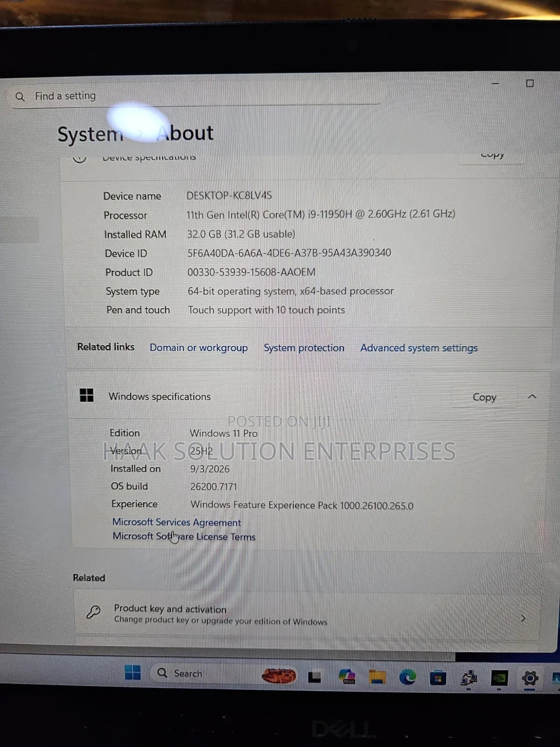Open Microsoft Software License Terms link
The width and height of the screenshot is (560, 747).
(184, 536)
